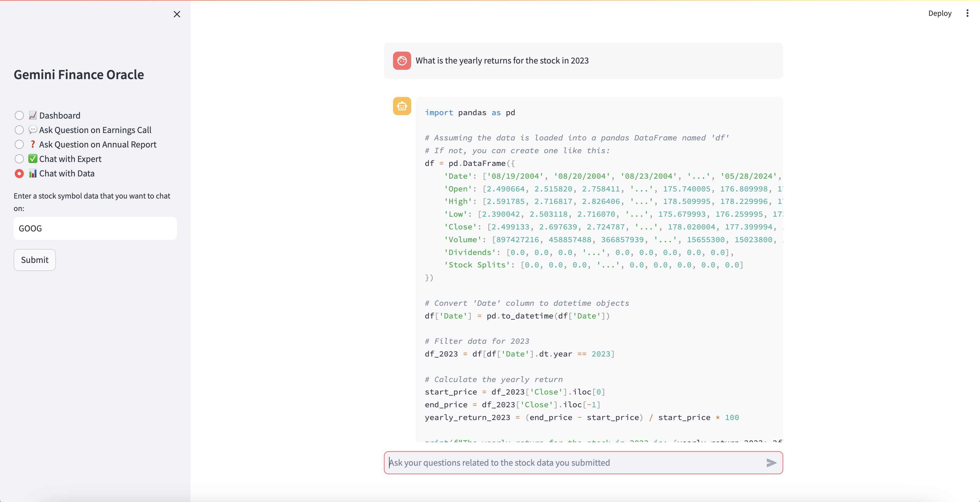This screenshot has width=980, height=502.
Task: Click the bar chart emoji beside Chat with Data
Action: [33, 174]
